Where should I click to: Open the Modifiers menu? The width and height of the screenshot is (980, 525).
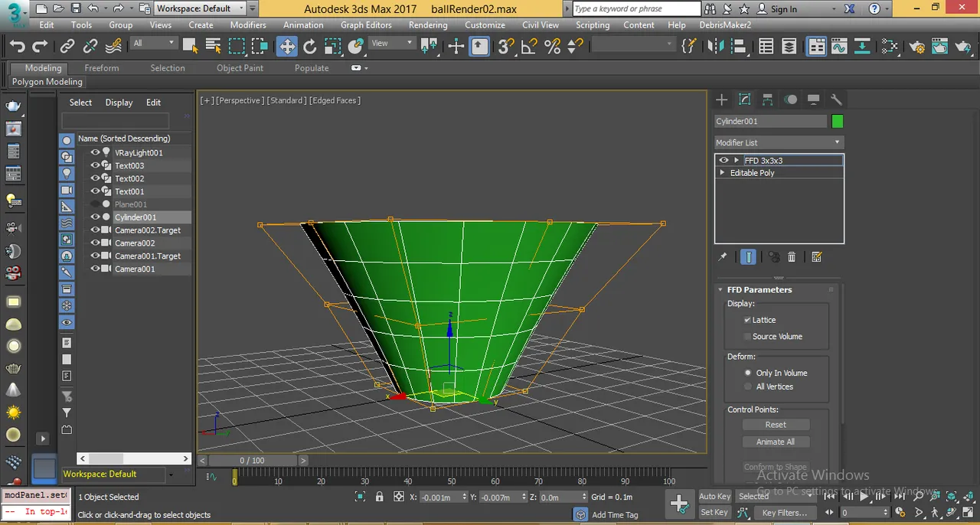coord(248,24)
